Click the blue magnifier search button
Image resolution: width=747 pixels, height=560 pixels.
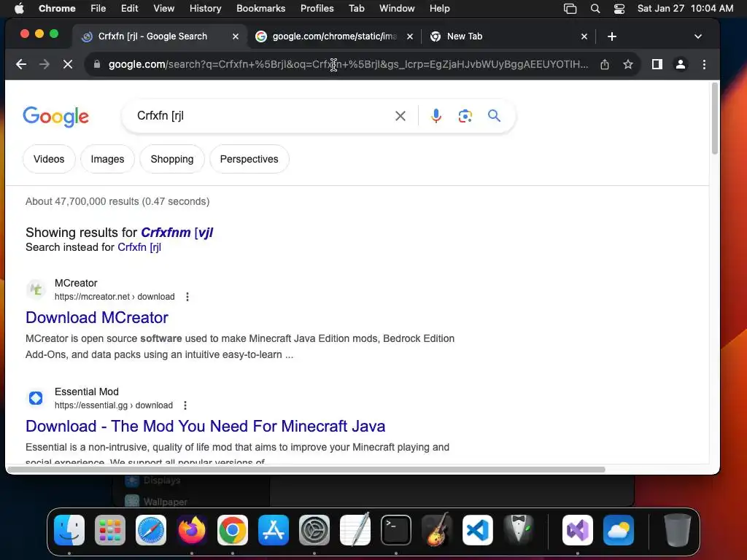(494, 116)
